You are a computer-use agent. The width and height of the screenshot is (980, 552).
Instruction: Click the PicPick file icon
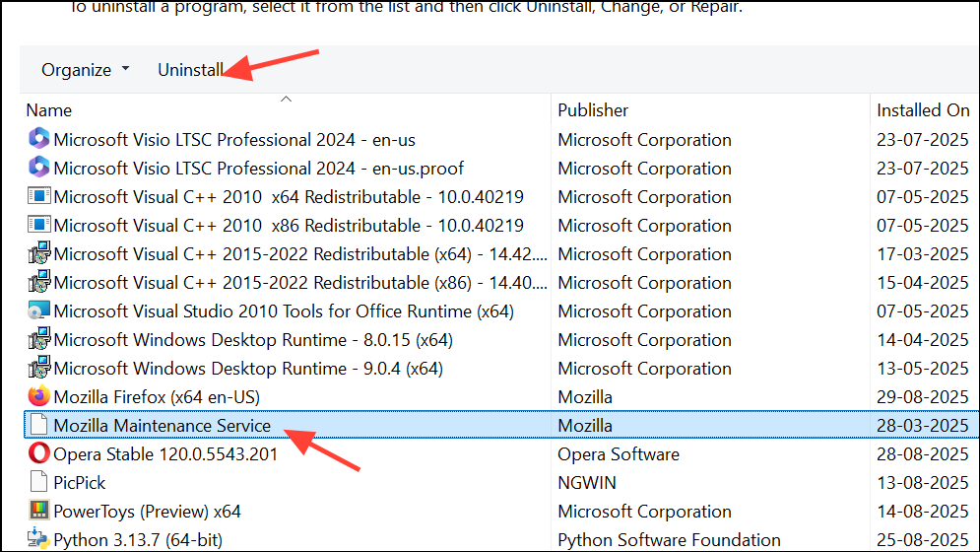38,481
